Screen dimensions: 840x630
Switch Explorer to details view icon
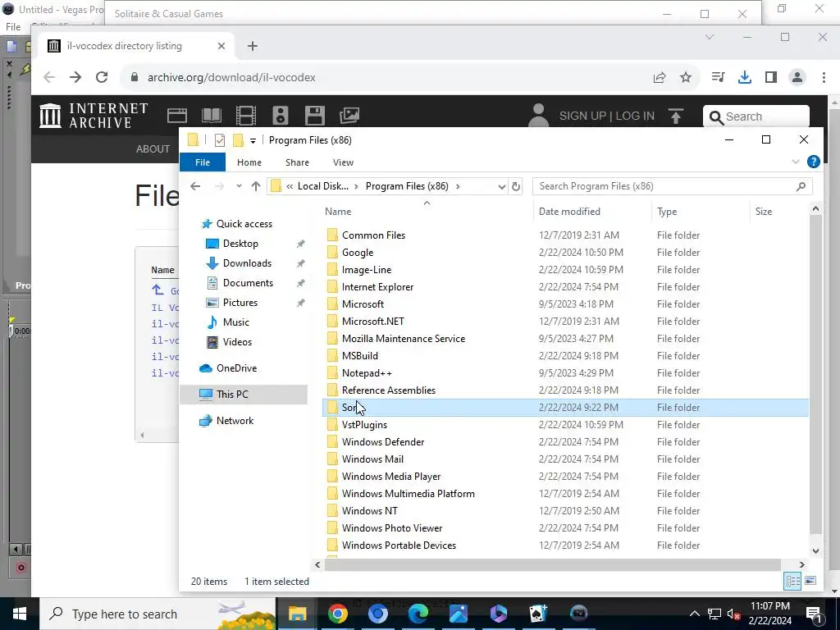point(792,582)
